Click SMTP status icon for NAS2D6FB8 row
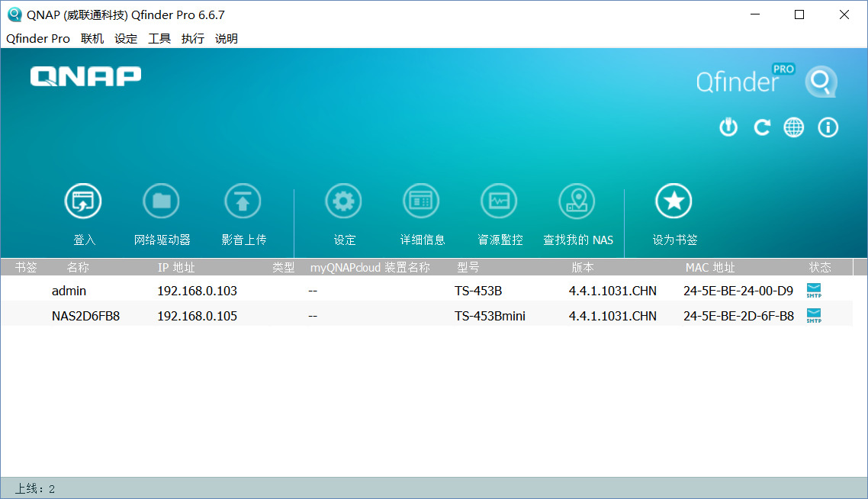868x499 pixels. point(814,316)
